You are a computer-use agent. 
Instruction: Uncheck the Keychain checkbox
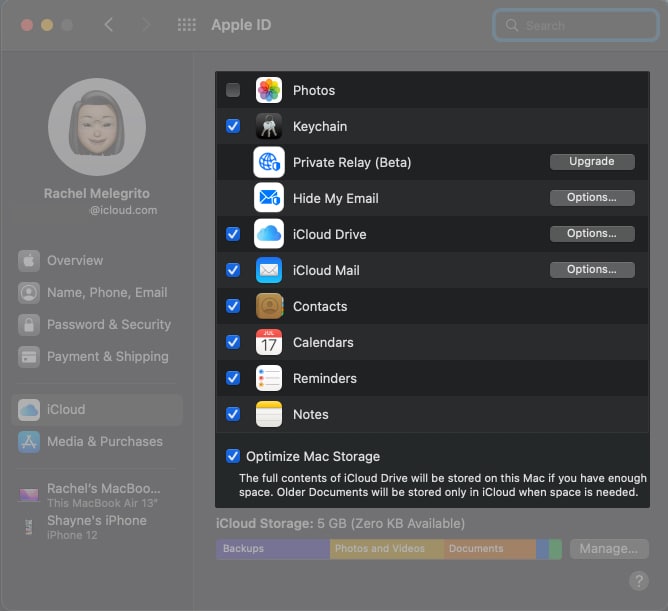[233, 126]
